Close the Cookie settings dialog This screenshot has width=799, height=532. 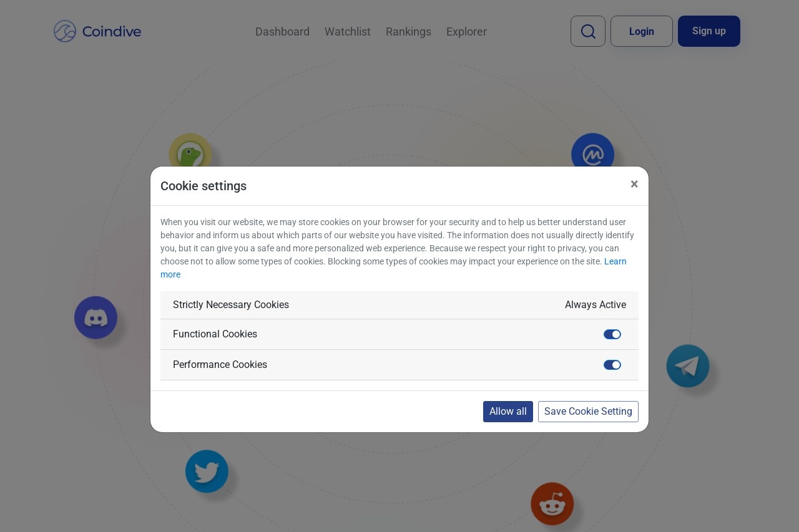pyautogui.click(x=634, y=184)
